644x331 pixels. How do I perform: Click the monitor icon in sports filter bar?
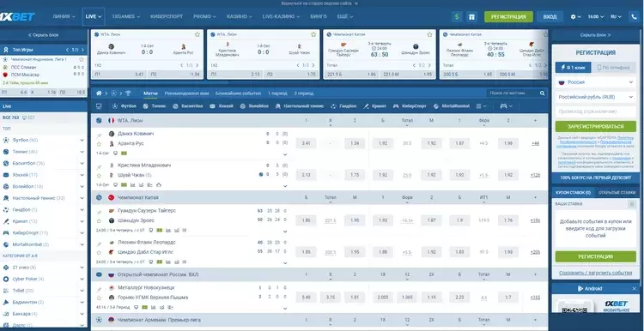[99, 105]
